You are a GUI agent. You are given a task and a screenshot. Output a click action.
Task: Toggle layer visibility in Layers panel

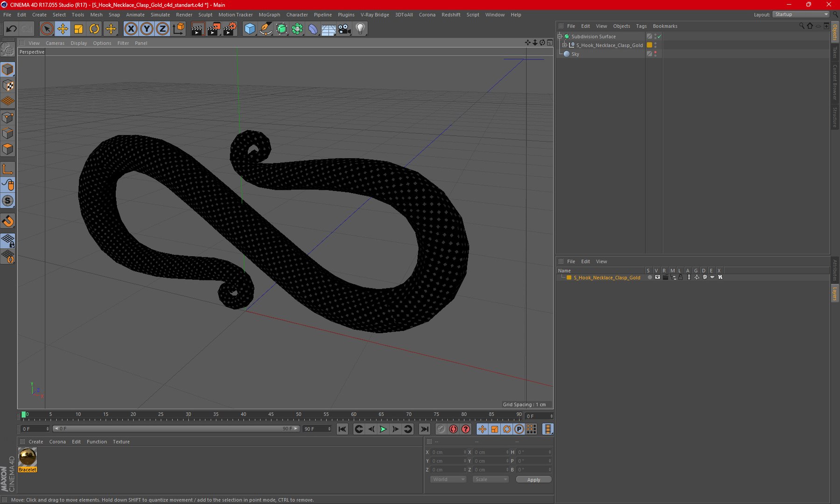(657, 277)
